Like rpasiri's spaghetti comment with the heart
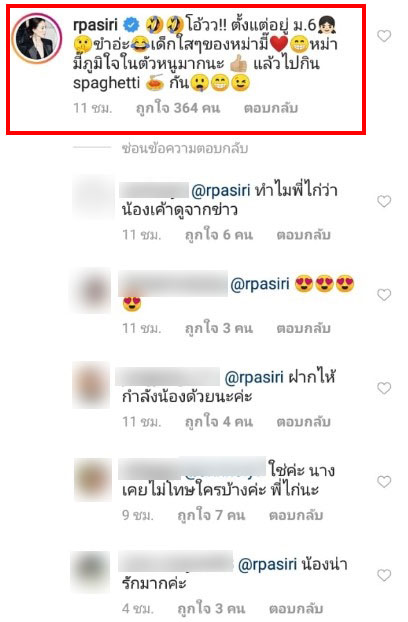 pyautogui.click(x=384, y=36)
